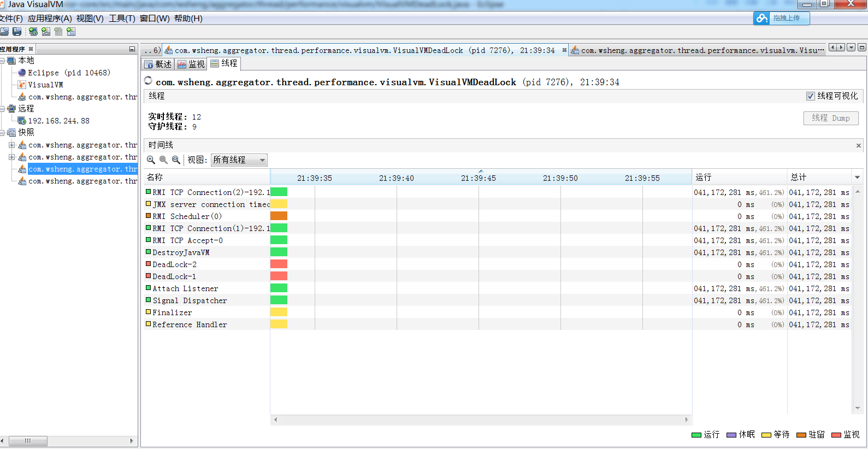Click the 拖拽上传 upload button
Screen dimensions: 868x449
click(782, 18)
